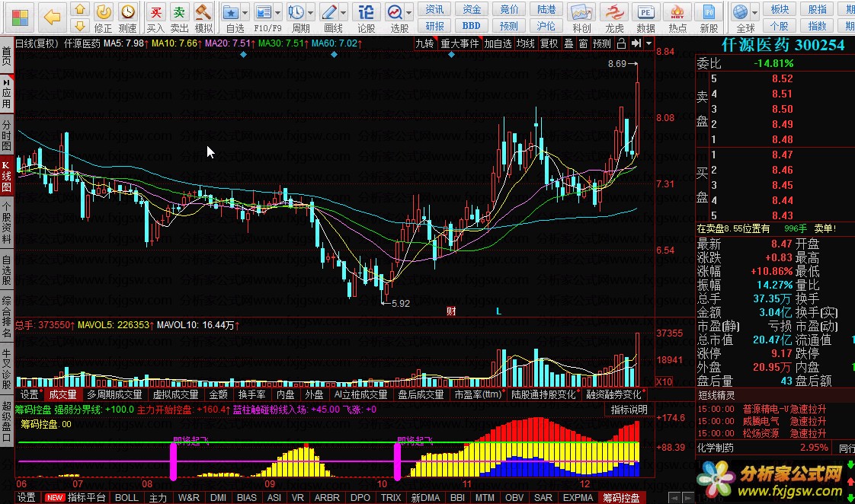The image size is (855, 504).
Task: Open the colorful grid home menu icon
Action: [x=20, y=18]
